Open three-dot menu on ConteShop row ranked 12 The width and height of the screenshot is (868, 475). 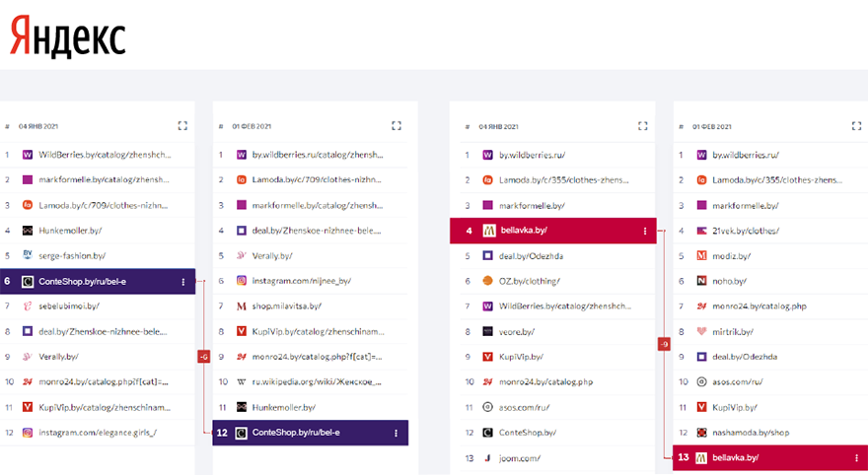(397, 433)
